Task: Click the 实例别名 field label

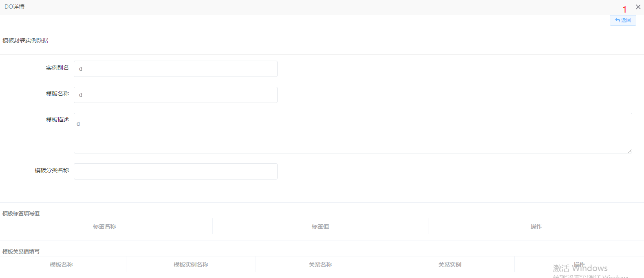Action: coord(57,68)
